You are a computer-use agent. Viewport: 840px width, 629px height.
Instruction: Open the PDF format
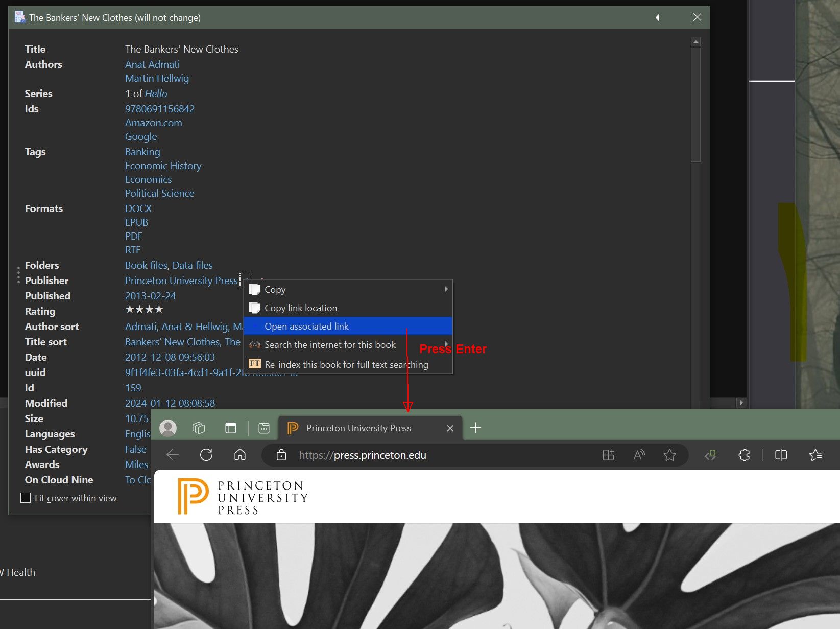134,236
